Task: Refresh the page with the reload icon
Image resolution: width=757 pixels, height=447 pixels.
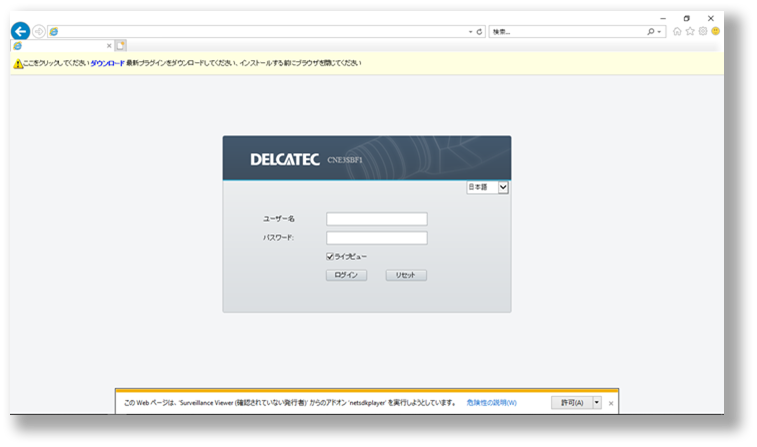Action: click(479, 32)
